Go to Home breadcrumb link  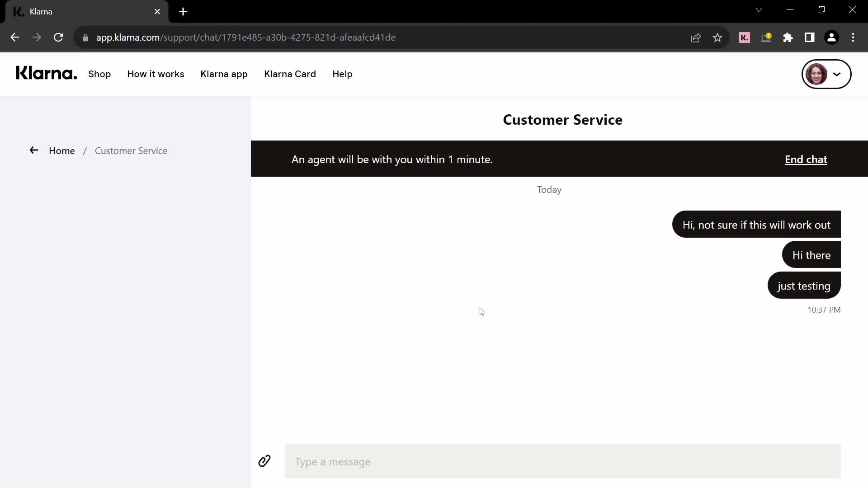[62, 151]
